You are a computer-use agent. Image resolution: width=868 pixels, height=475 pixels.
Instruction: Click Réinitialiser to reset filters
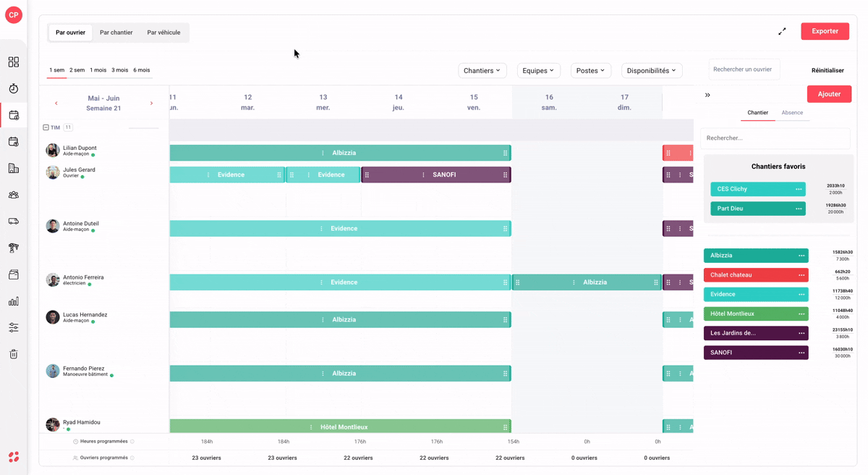click(827, 71)
